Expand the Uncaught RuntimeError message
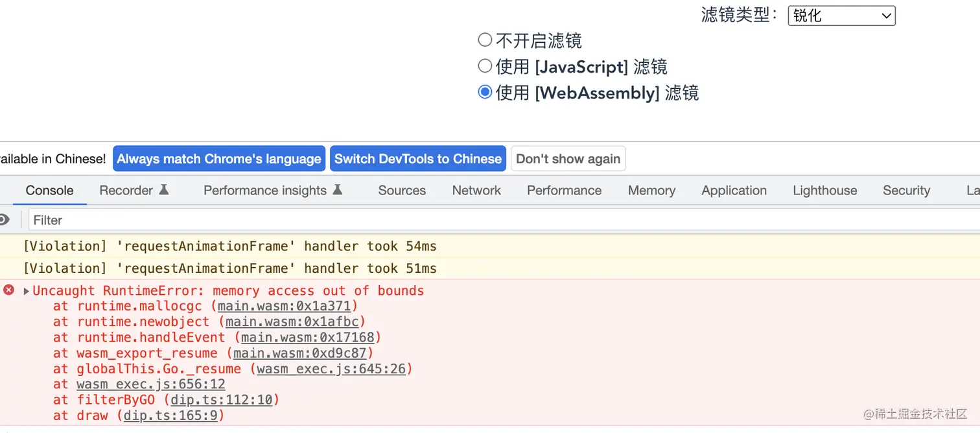980x433 pixels. pyautogui.click(x=27, y=291)
